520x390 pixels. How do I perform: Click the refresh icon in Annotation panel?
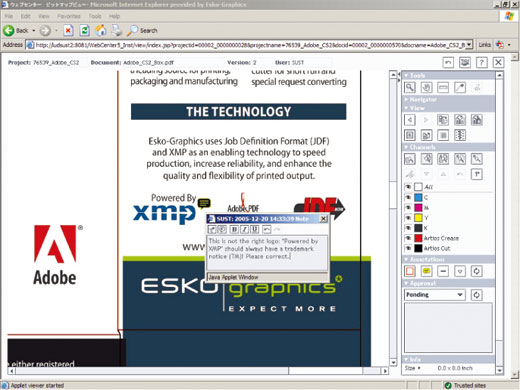pos(477,271)
